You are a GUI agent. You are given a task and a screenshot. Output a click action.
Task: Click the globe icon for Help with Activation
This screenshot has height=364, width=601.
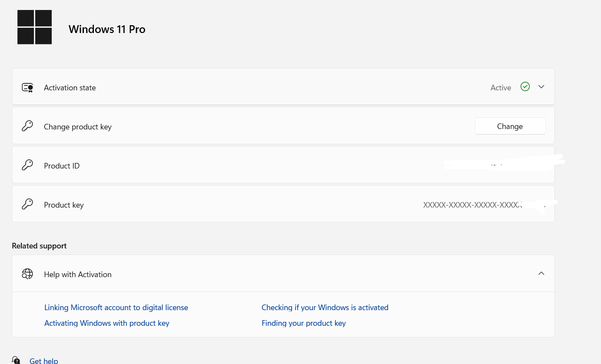(27, 274)
